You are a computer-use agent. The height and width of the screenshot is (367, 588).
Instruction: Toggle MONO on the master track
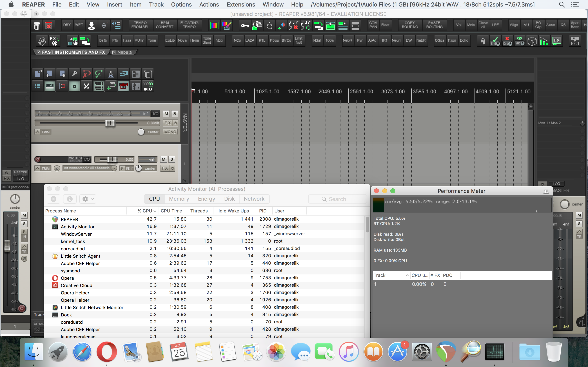coord(170,132)
